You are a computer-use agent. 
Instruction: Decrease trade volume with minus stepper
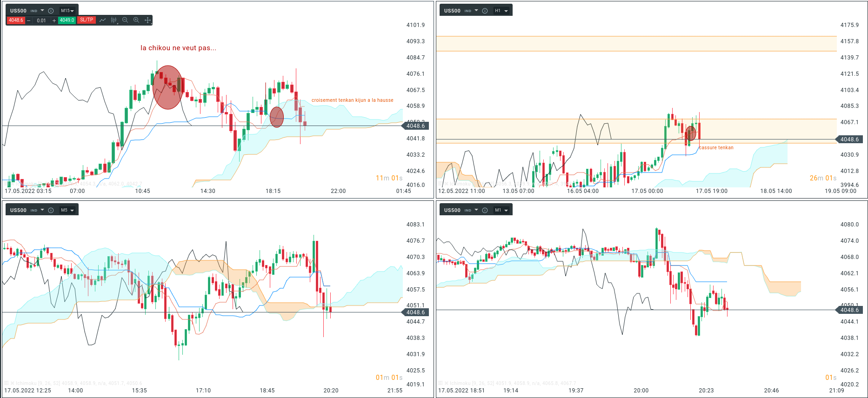[29, 20]
